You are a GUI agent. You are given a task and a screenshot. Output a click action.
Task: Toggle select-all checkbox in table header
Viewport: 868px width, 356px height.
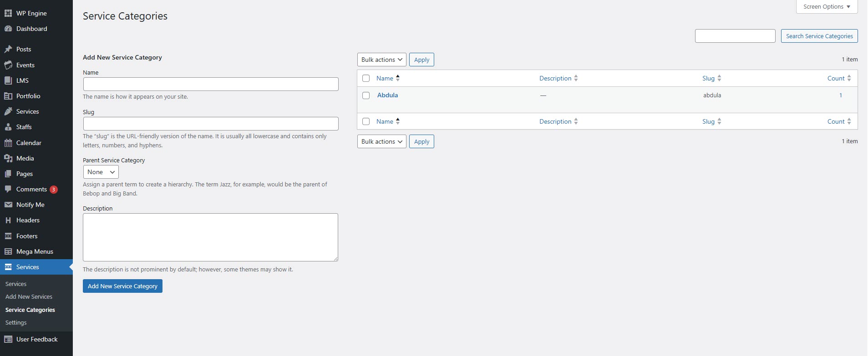[366, 78]
